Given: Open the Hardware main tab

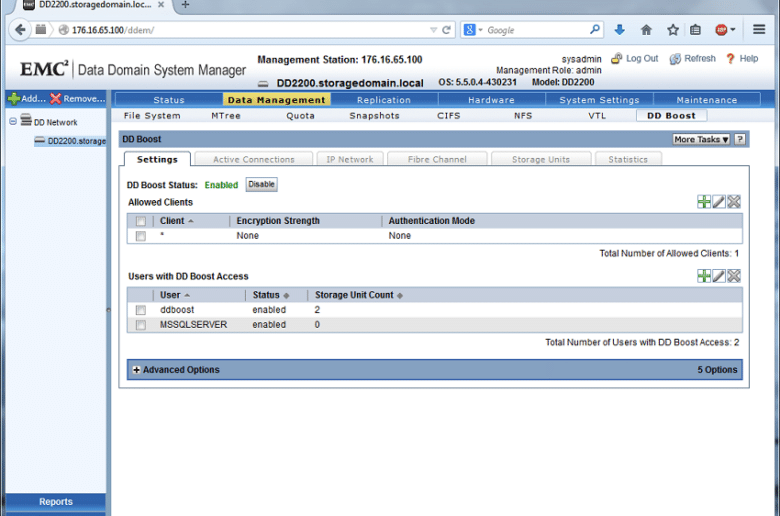Looking at the screenshot, I should point(491,100).
